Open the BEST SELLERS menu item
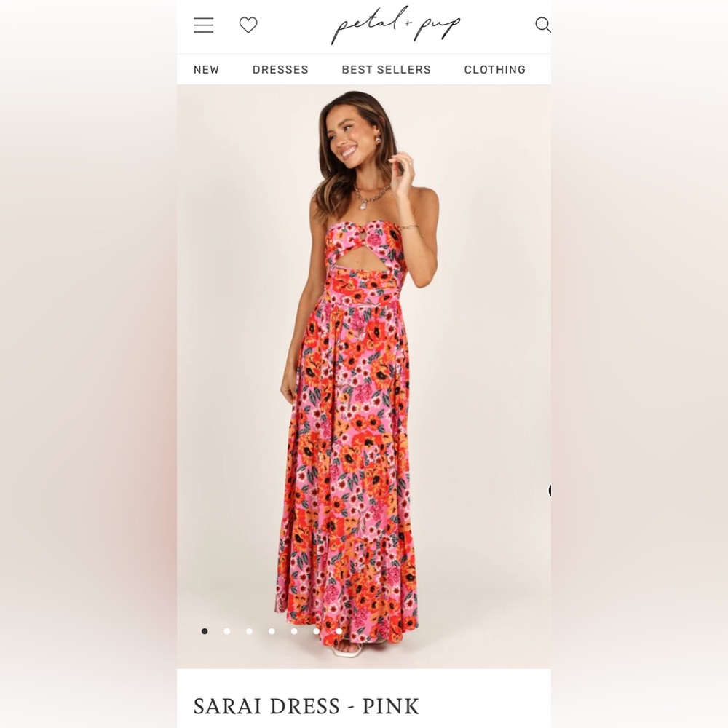This screenshot has height=728, width=728. (x=386, y=69)
